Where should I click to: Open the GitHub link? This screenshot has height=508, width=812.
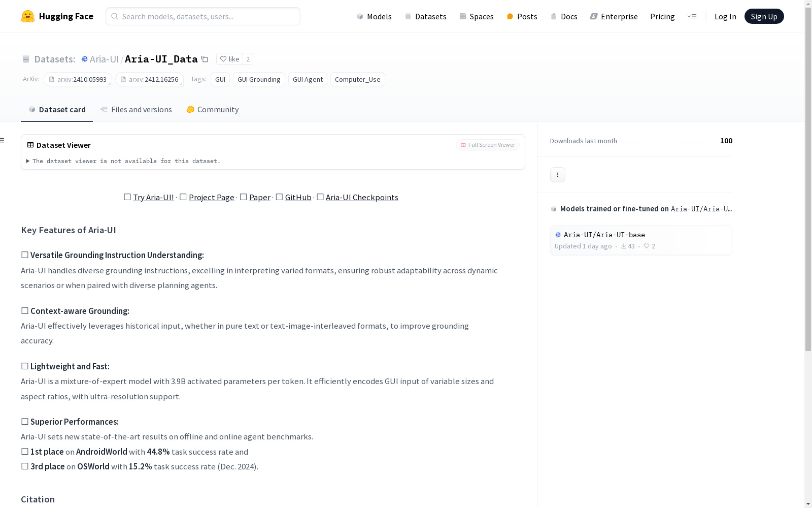pyautogui.click(x=298, y=197)
